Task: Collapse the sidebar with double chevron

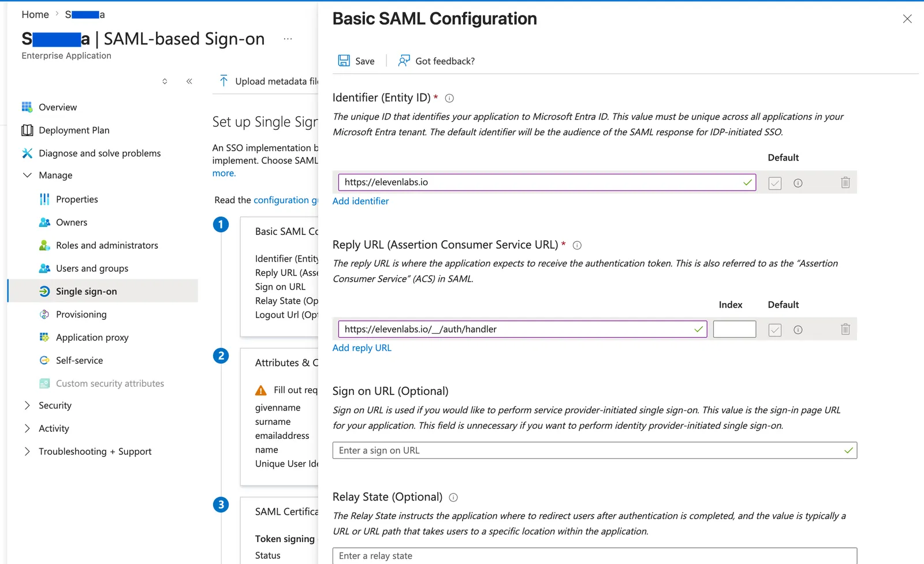Action: (189, 81)
